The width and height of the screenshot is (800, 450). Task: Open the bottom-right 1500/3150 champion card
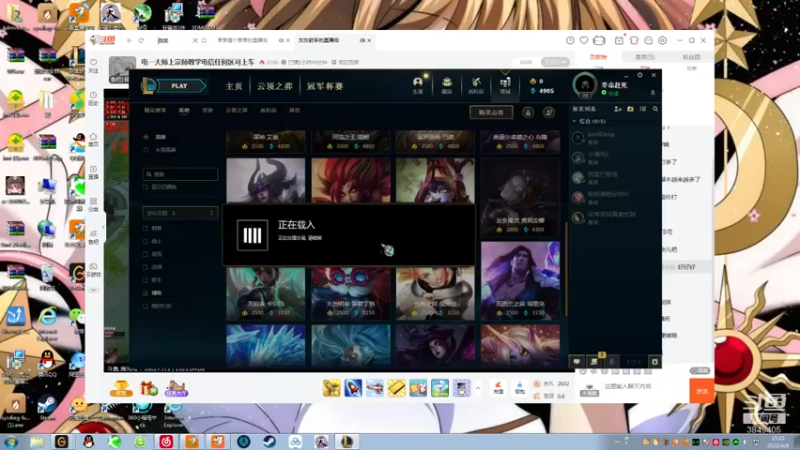pyautogui.click(x=520, y=281)
